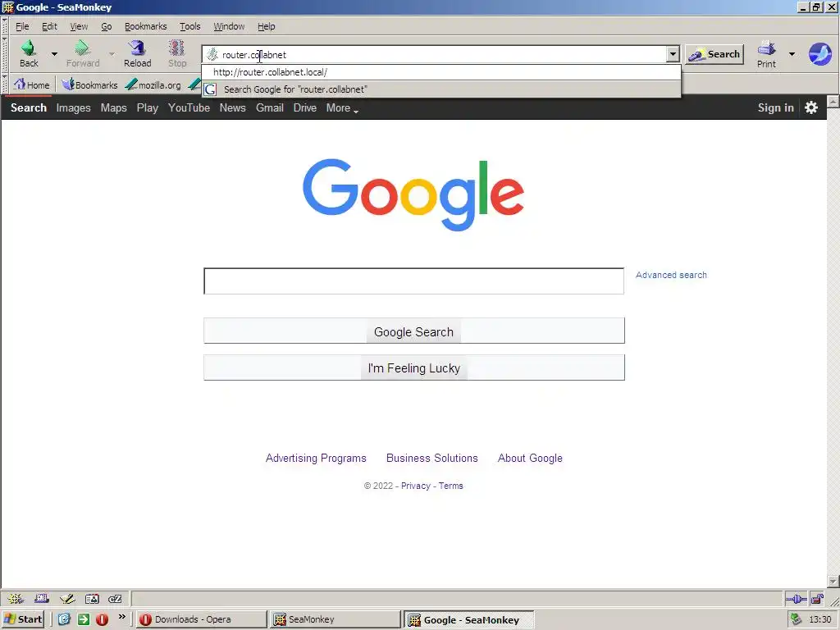Click the Google search input field
The image size is (840, 630).
[x=413, y=281]
